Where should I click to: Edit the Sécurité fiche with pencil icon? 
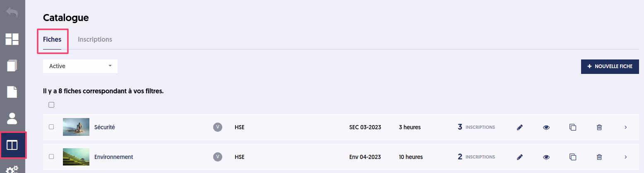(x=520, y=127)
